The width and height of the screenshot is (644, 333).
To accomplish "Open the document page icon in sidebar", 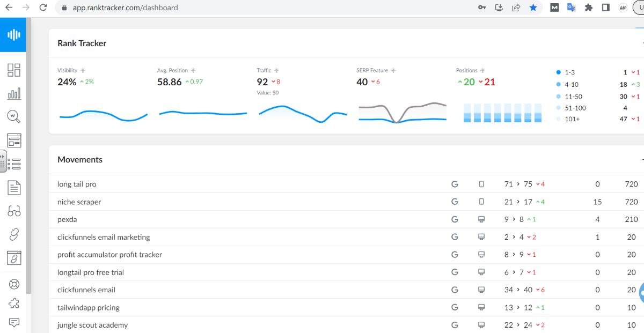I will point(14,188).
